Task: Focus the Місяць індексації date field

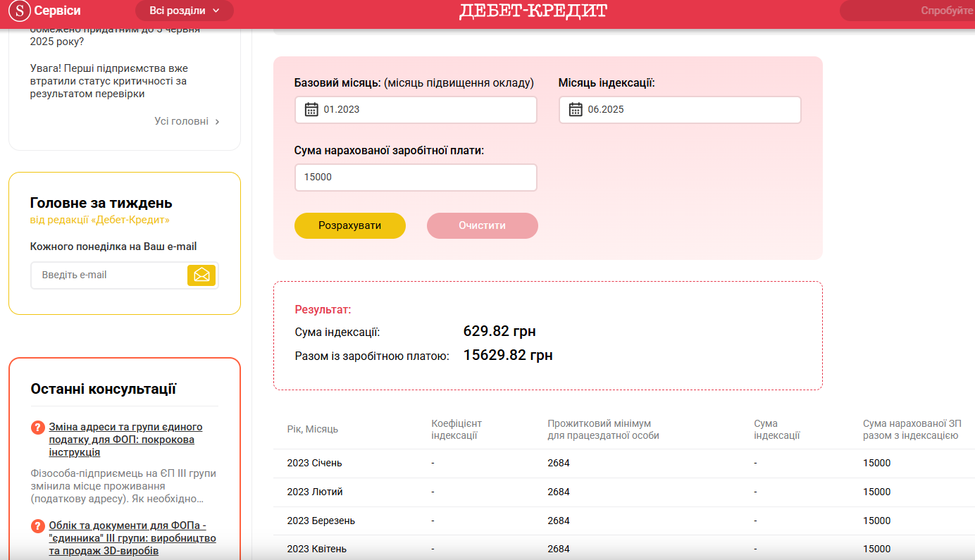Action: pyautogui.click(x=687, y=110)
